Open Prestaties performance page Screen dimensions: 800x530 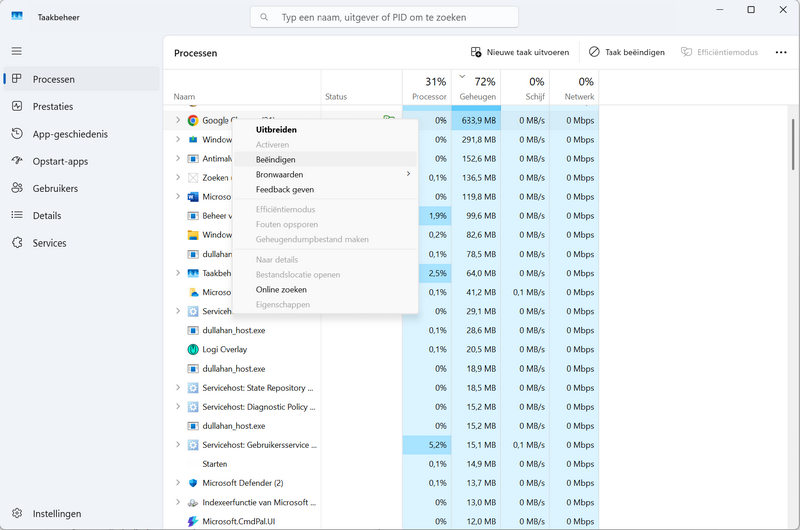point(53,106)
